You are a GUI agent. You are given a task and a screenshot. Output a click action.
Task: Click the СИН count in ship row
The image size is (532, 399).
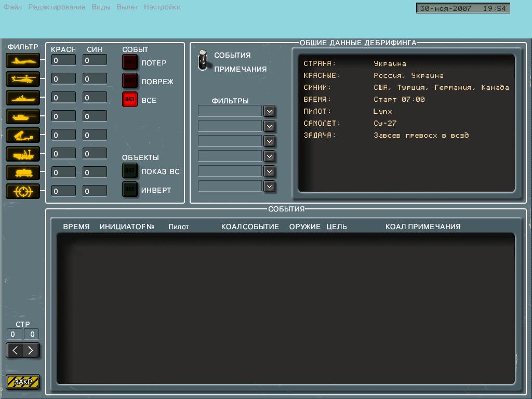[95, 97]
